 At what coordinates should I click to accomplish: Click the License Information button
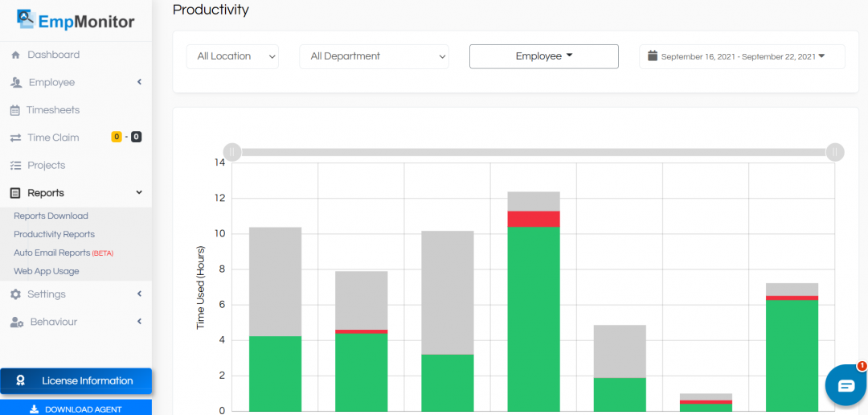[x=76, y=380]
